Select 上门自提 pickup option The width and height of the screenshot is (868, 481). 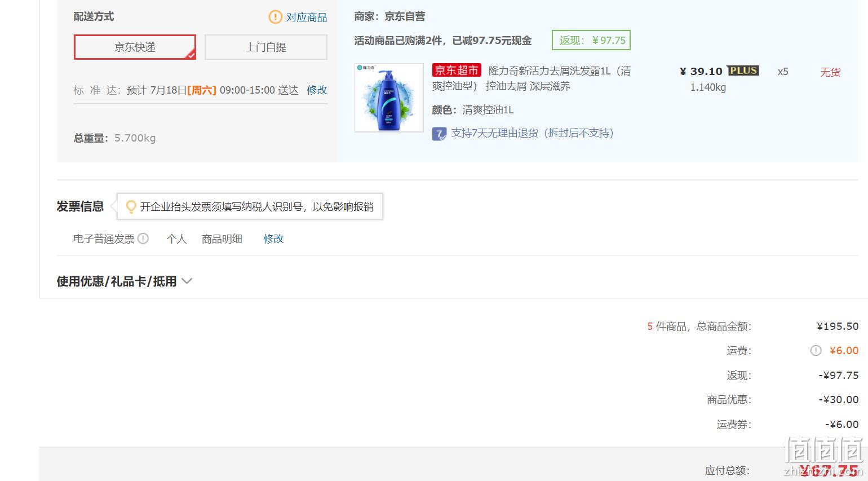265,47
